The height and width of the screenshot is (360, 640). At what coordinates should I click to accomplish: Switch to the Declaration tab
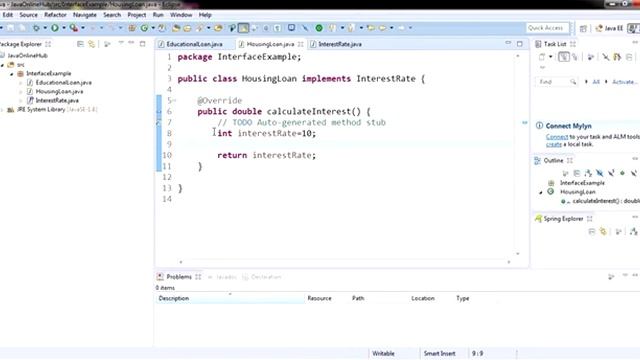pyautogui.click(x=262, y=277)
